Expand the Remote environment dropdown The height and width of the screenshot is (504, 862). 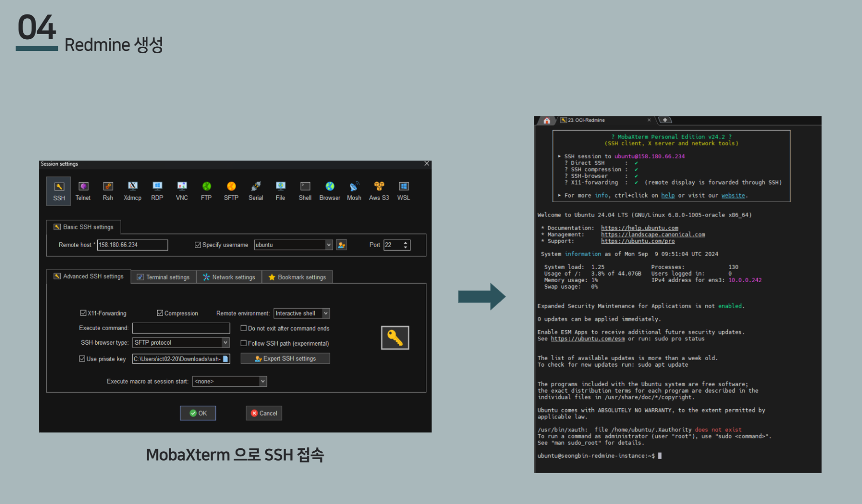[326, 313]
